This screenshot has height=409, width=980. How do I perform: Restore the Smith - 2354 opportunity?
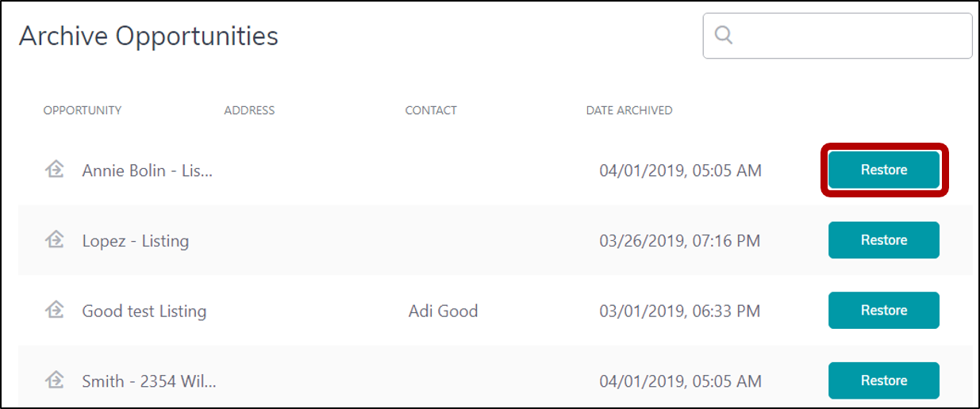coord(884,381)
